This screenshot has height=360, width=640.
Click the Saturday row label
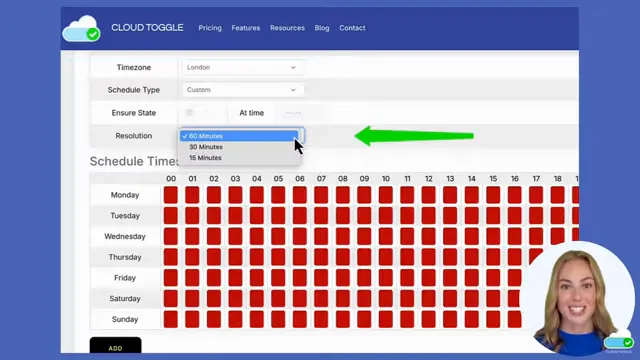click(125, 298)
